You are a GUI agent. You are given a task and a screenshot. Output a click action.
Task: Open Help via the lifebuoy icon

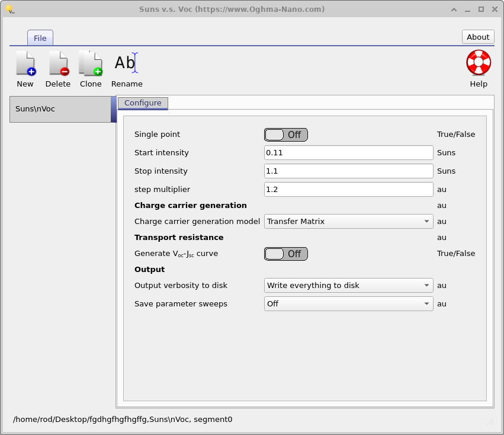pyautogui.click(x=478, y=62)
